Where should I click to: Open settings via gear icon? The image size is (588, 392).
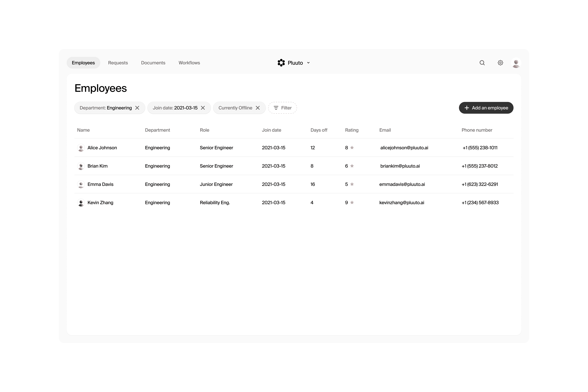click(500, 63)
